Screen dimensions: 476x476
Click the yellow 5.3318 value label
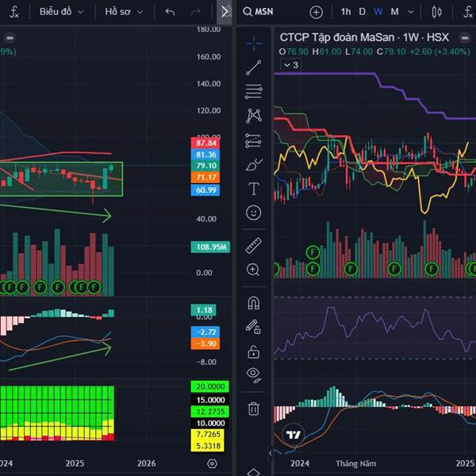pos(208,446)
